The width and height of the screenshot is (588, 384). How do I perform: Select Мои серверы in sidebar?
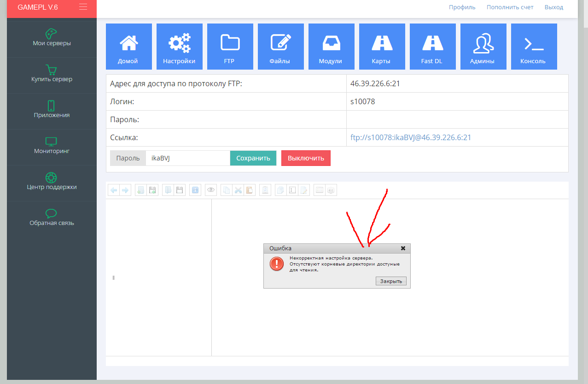pyautogui.click(x=52, y=39)
